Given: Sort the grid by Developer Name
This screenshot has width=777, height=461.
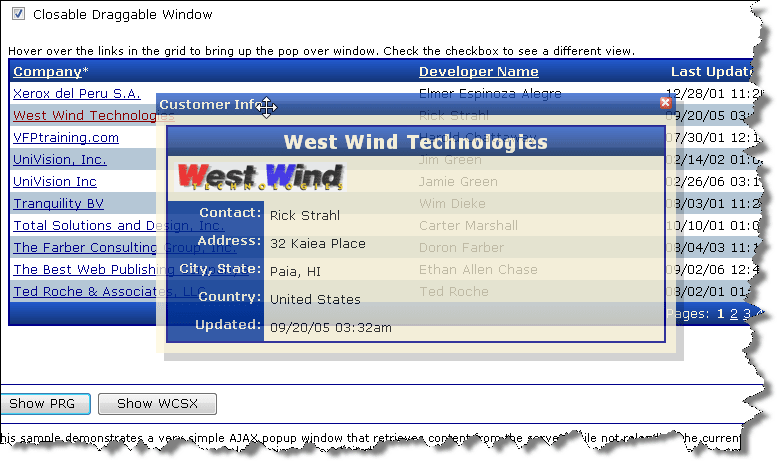Looking at the screenshot, I should pos(479,72).
